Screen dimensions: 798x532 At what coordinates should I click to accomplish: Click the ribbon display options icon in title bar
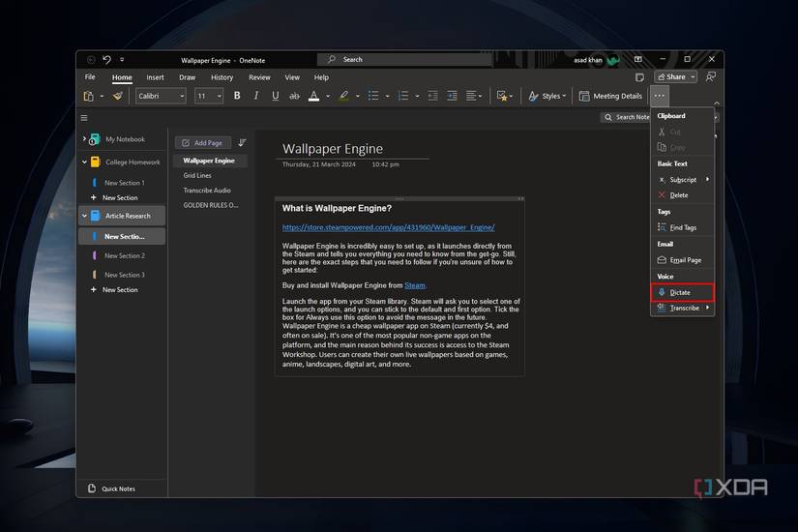[x=637, y=60]
